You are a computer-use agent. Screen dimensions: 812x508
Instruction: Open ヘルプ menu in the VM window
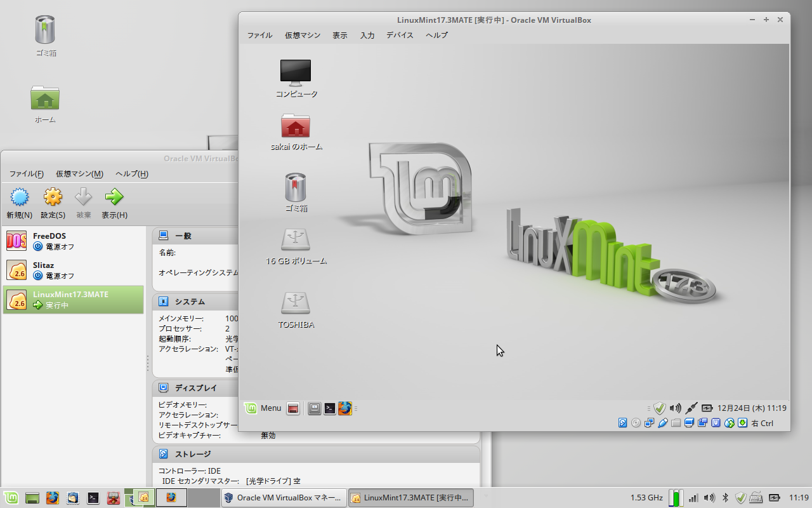[436, 36]
